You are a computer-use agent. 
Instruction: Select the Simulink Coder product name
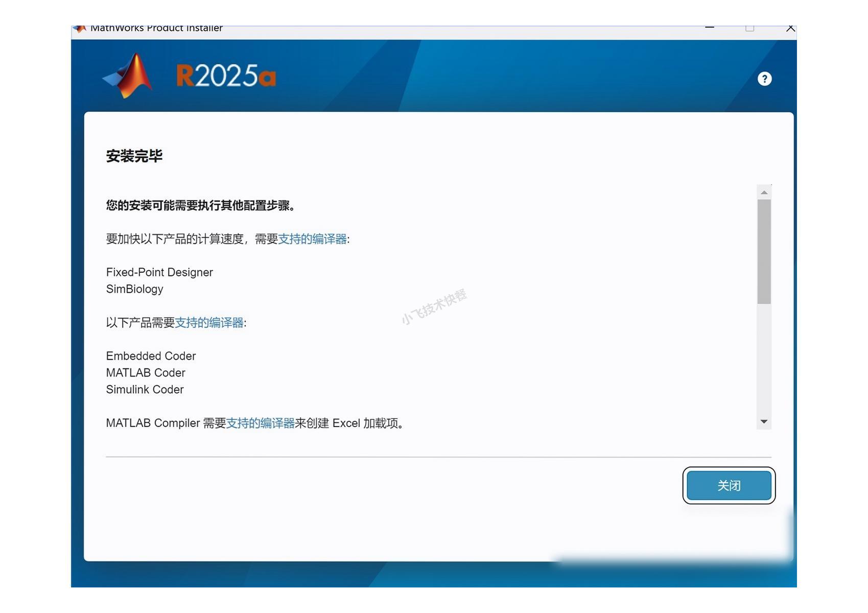click(145, 390)
